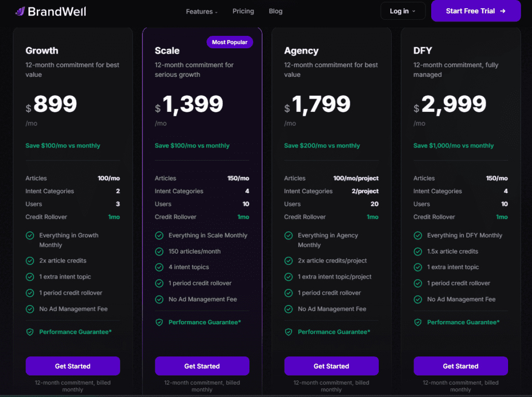Go to the Blog nav link

coord(275,11)
